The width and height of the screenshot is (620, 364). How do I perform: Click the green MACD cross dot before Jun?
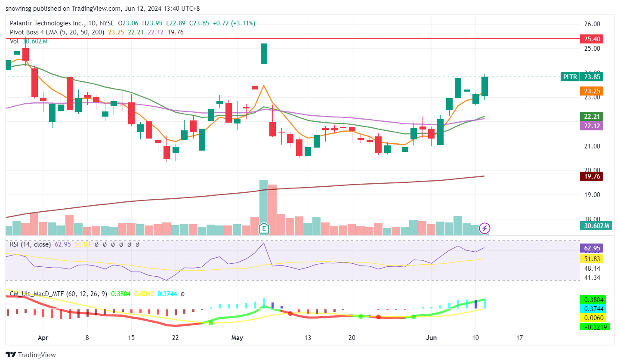click(x=413, y=317)
